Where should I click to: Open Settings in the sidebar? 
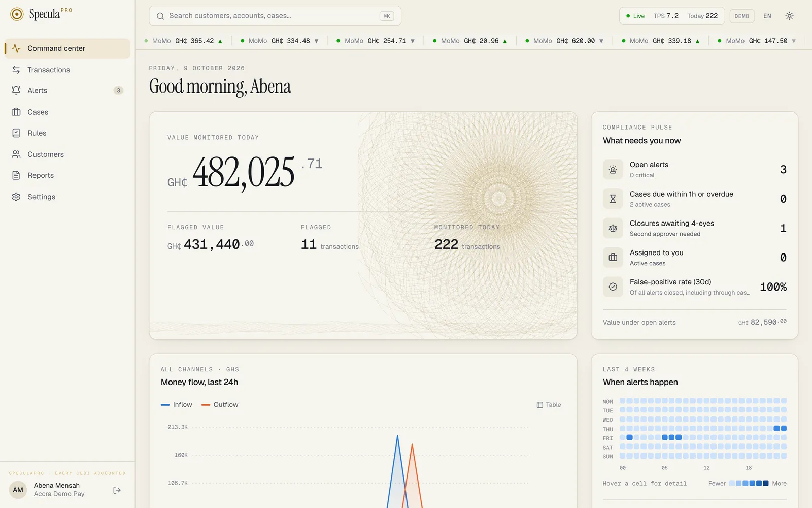67,197
